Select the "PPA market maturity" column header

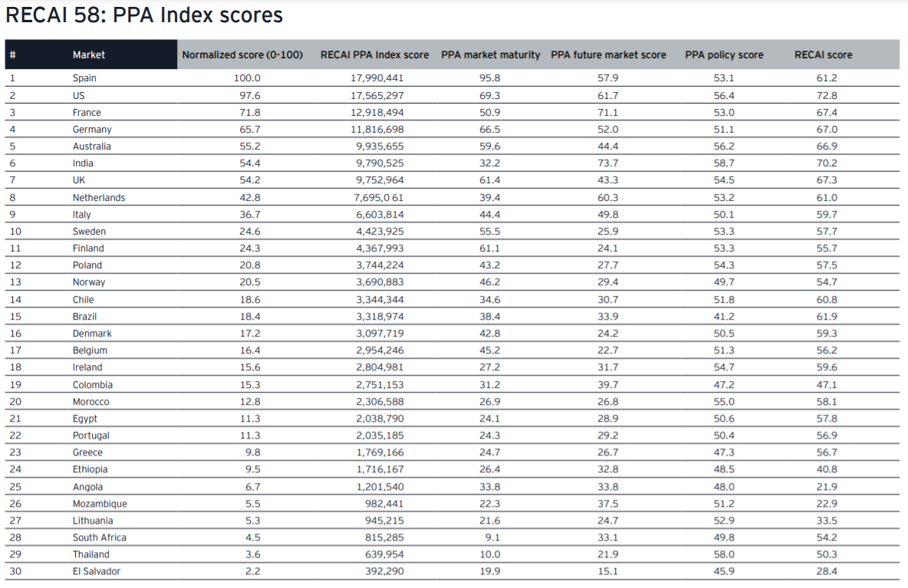[x=490, y=55]
